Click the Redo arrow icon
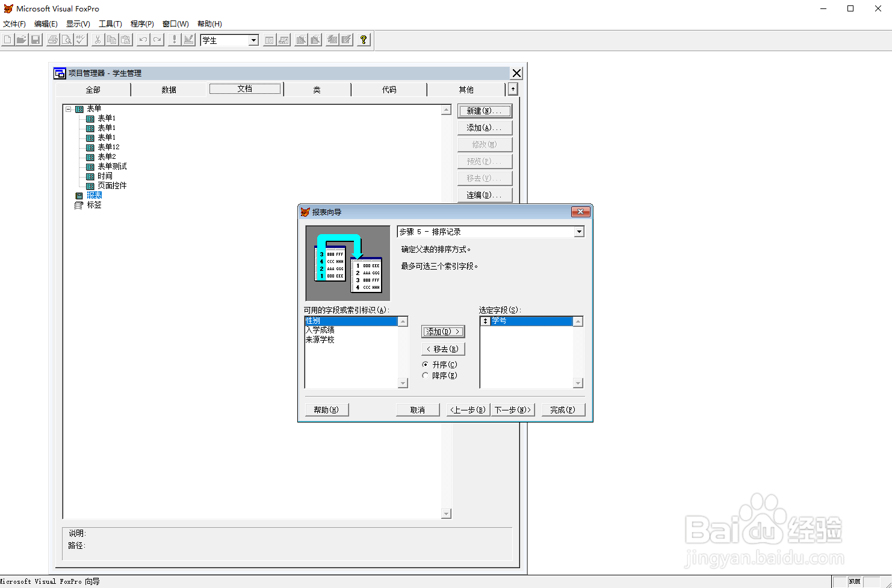This screenshot has width=892, height=588. coord(157,40)
